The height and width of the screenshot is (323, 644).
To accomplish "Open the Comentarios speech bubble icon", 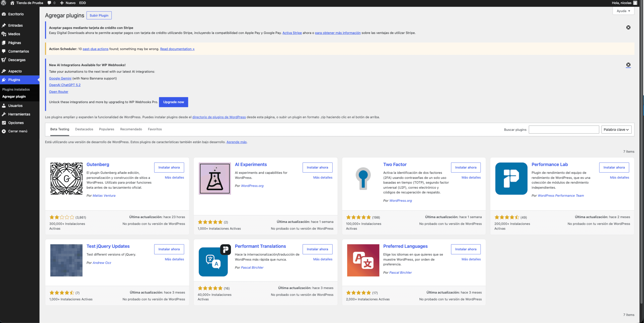I will point(4,51).
